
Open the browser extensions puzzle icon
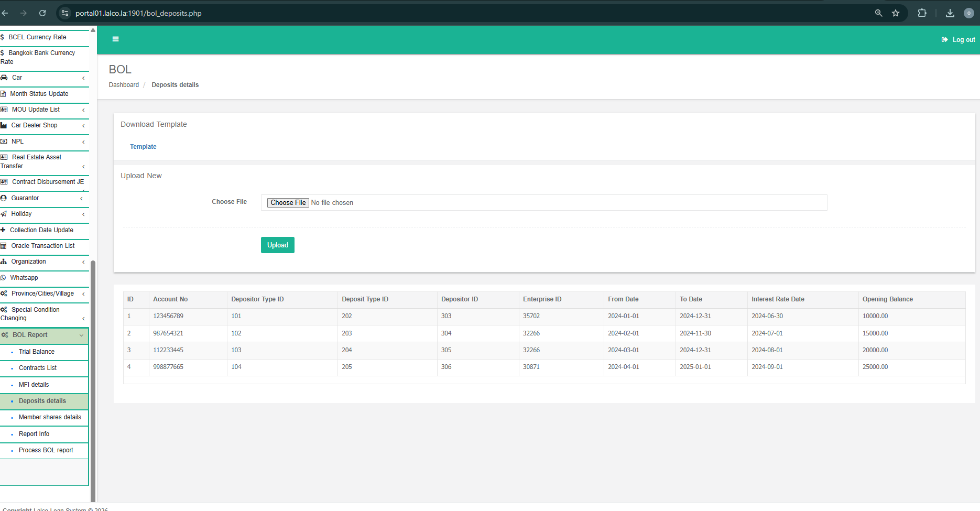(922, 13)
